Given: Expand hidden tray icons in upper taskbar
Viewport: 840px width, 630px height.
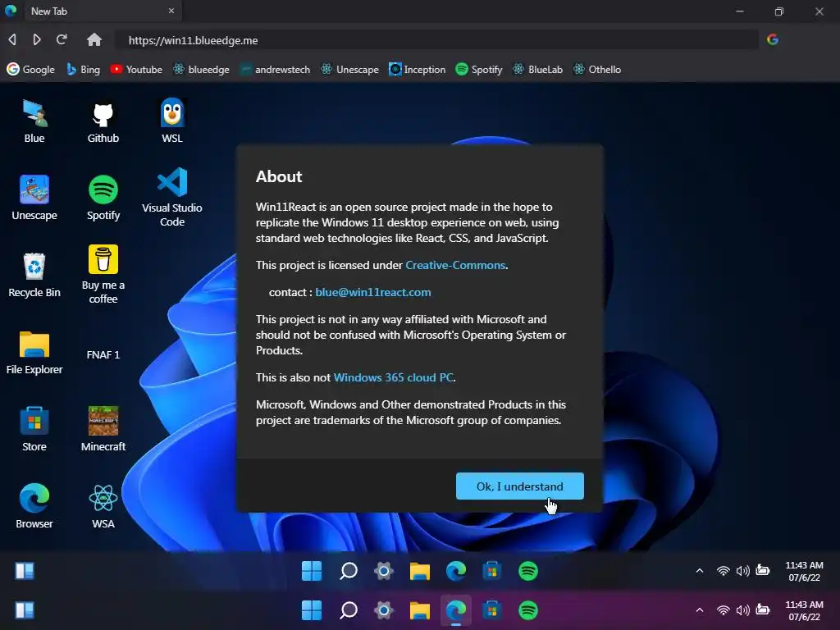Looking at the screenshot, I should pyautogui.click(x=700, y=571).
